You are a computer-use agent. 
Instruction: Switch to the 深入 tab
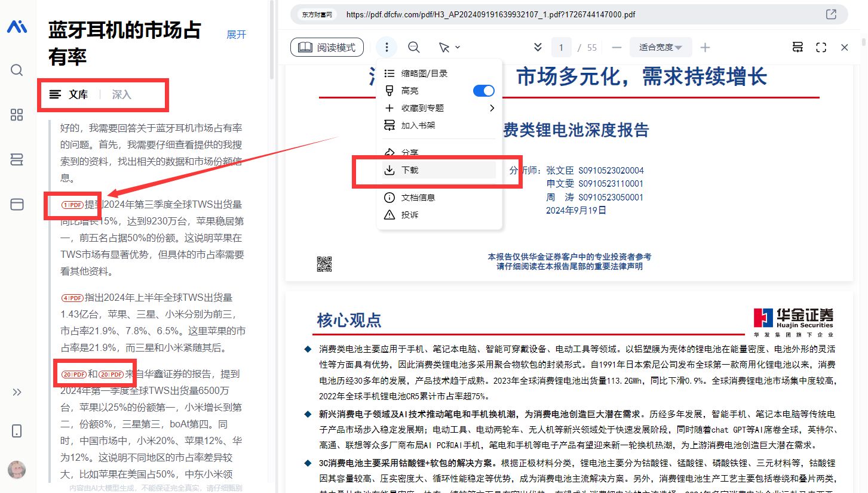coord(122,94)
